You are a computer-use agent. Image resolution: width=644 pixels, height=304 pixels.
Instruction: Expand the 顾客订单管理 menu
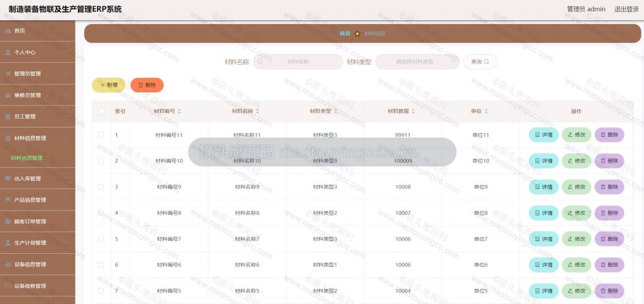point(37,222)
